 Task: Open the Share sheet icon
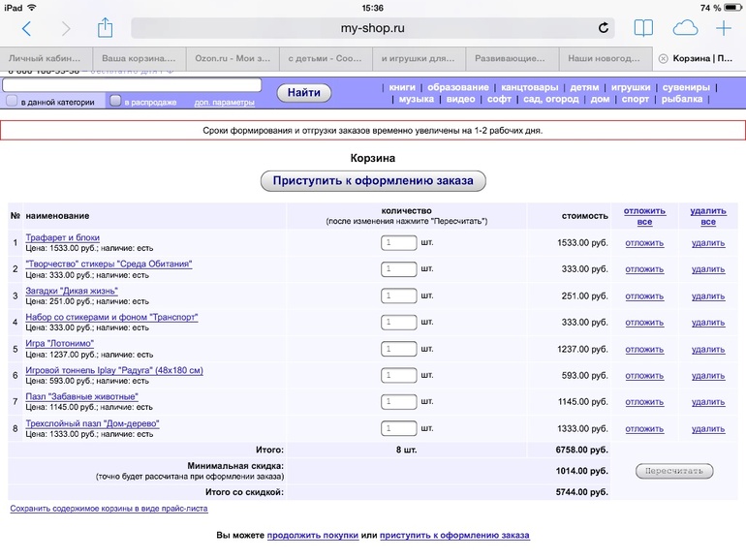tap(106, 27)
